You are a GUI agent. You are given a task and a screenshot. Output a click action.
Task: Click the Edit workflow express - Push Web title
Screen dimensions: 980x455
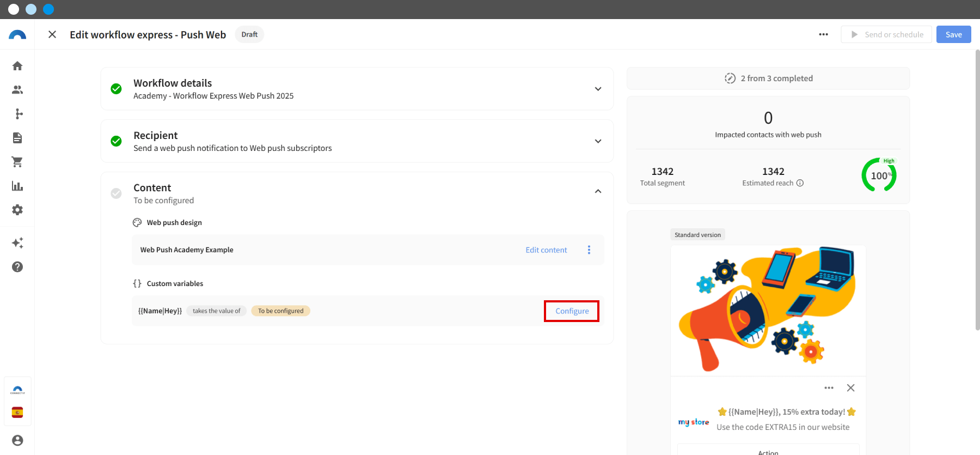pyautogui.click(x=148, y=34)
